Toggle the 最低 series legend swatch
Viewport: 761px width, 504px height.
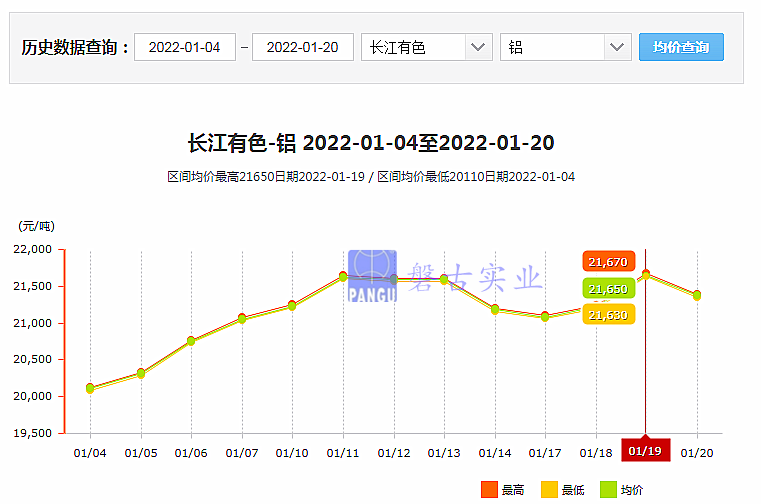coord(549,489)
